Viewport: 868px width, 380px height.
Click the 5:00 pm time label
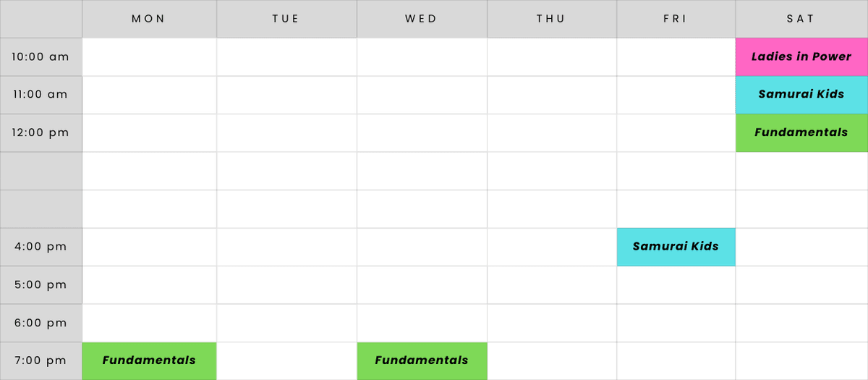pos(41,284)
